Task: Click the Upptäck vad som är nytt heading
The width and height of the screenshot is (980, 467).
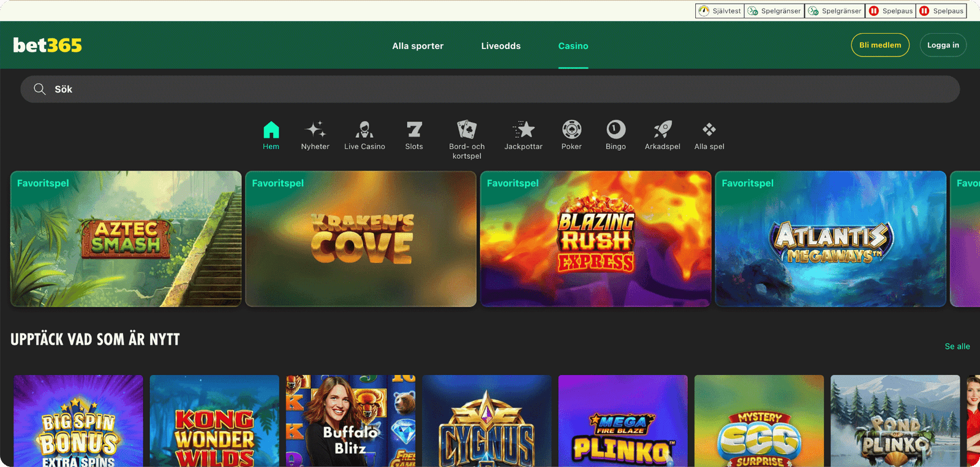Action: coord(95,340)
